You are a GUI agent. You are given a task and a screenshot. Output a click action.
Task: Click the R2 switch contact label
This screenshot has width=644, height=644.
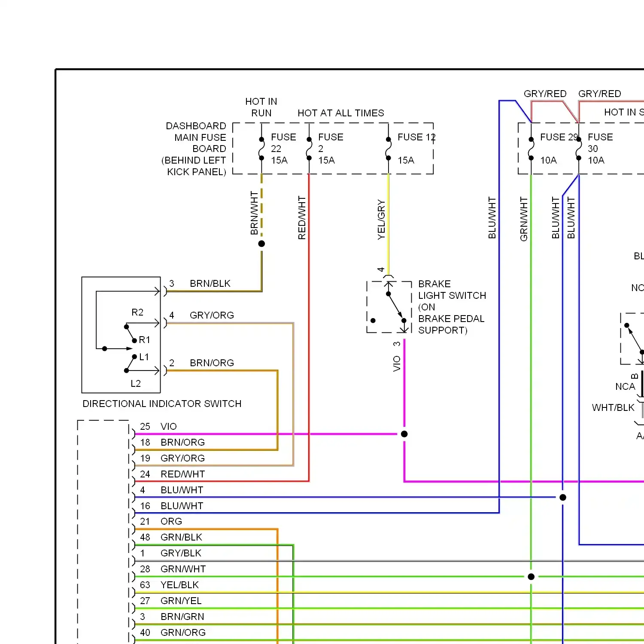pos(137,312)
